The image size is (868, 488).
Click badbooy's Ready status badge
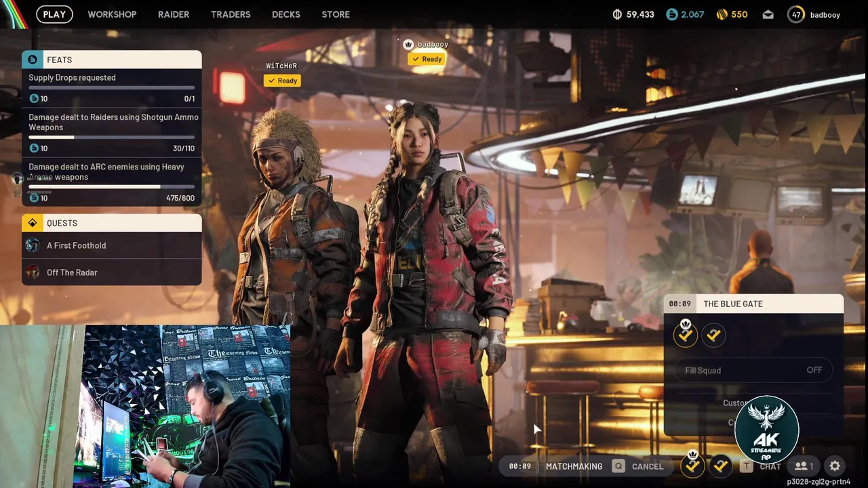[427, 59]
